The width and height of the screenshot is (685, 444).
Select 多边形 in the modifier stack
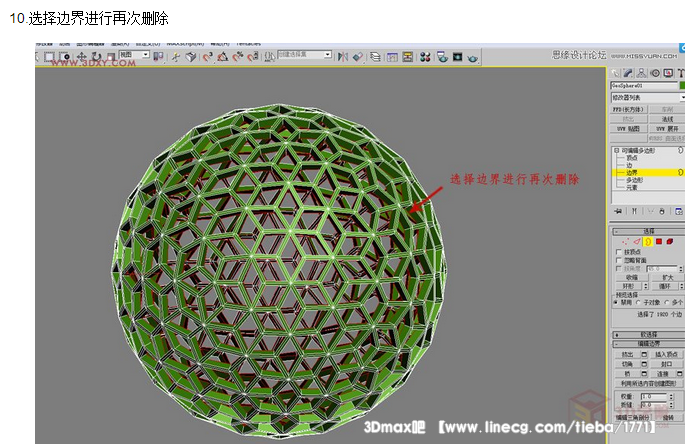point(634,180)
